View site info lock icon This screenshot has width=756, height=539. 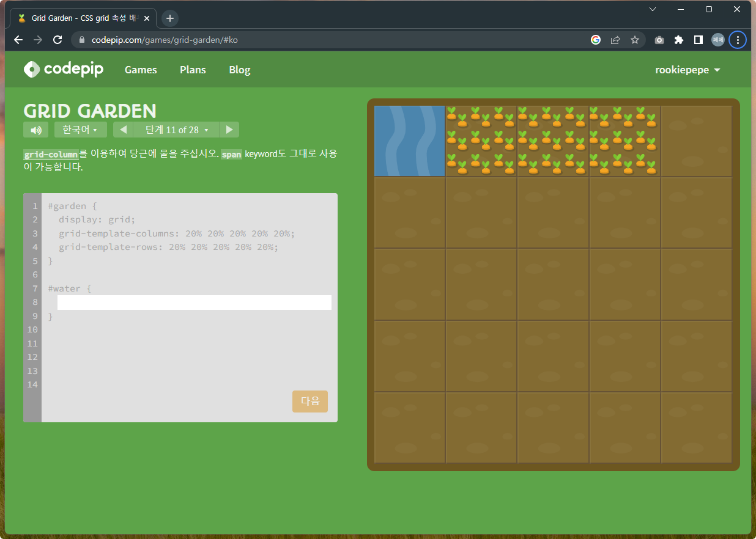[x=81, y=40]
